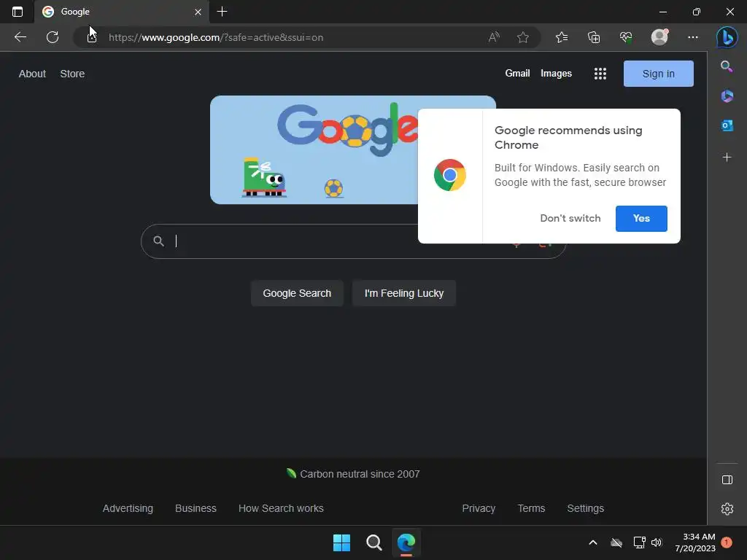This screenshot has width=747, height=560.
Task: Open Microsoft 365 sidebar icon
Action: tap(727, 96)
